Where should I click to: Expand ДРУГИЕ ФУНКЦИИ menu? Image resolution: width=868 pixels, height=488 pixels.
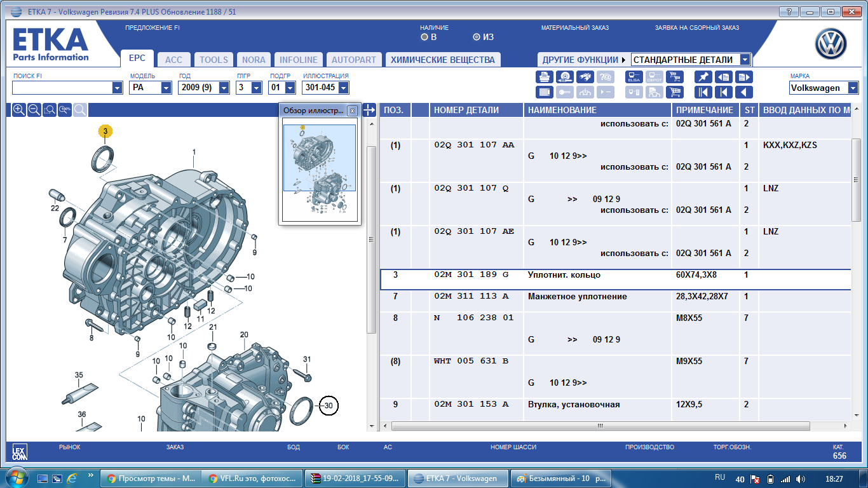click(x=583, y=60)
